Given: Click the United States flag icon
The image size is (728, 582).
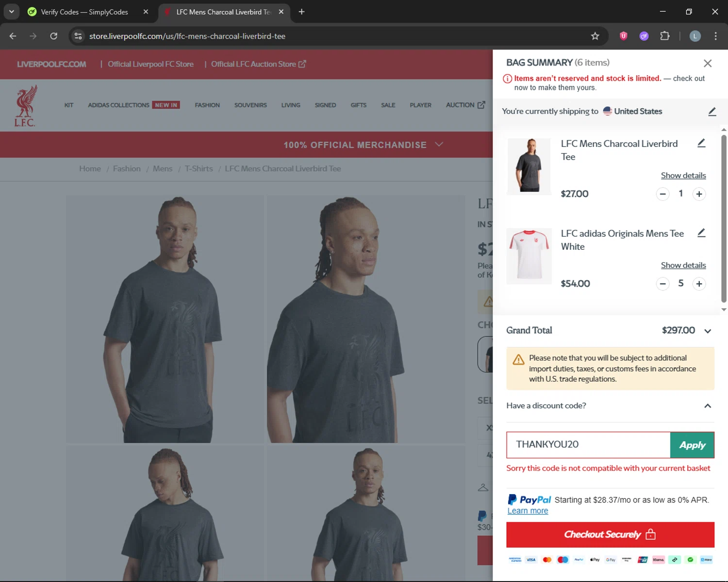Looking at the screenshot, I should [607, 111].
